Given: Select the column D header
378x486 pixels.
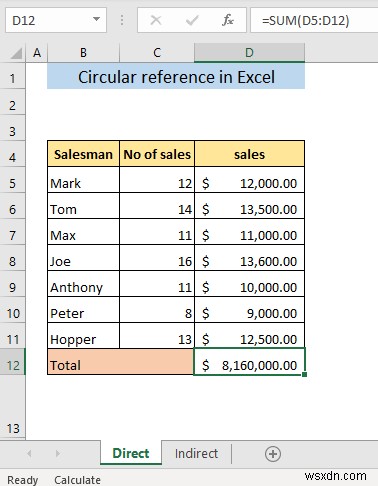Looking at the screenshot, I should [x=249, y=53].
